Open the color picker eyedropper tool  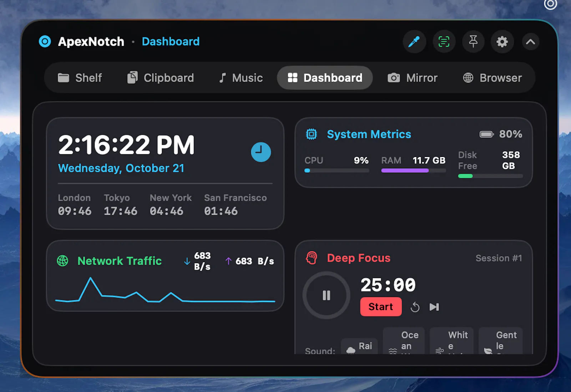[414, 42]
